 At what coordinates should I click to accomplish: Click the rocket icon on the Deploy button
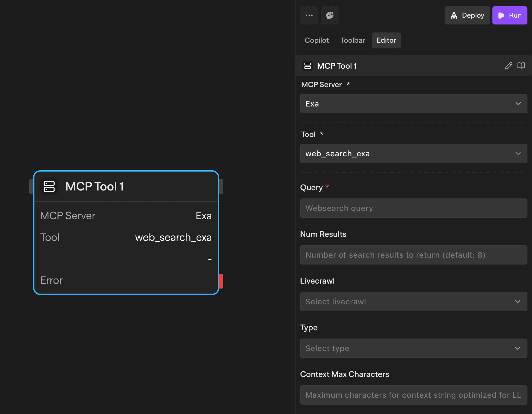tap(455, 15)
